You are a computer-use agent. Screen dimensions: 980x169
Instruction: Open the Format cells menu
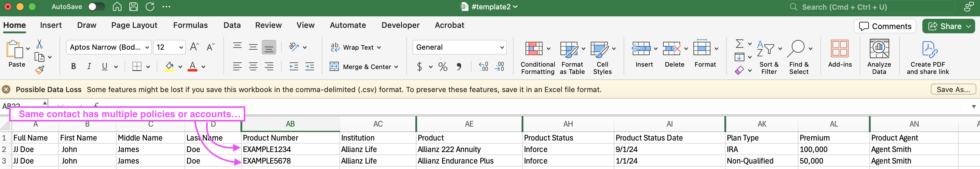point(705,54)
